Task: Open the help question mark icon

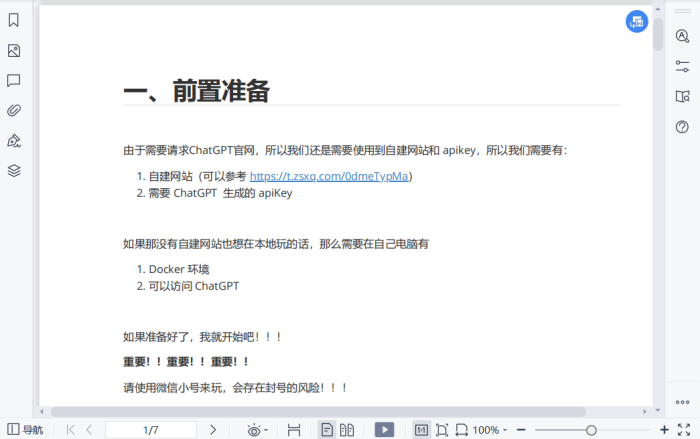Action: point(683,127)
